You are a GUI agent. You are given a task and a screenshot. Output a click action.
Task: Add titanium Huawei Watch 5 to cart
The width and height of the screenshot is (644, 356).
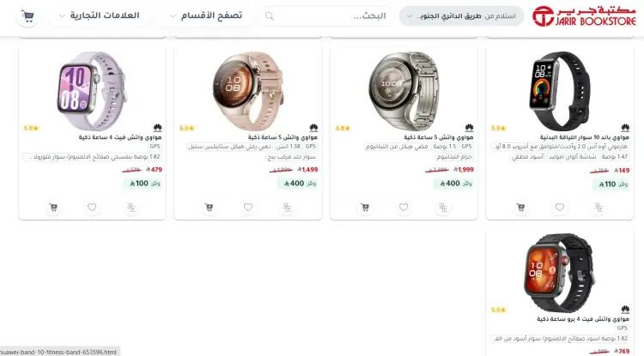[x=365, y=208]
